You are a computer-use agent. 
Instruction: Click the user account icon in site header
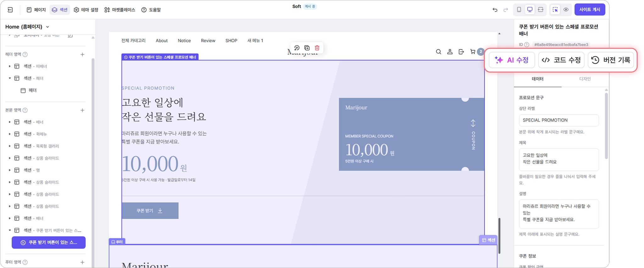450,52
